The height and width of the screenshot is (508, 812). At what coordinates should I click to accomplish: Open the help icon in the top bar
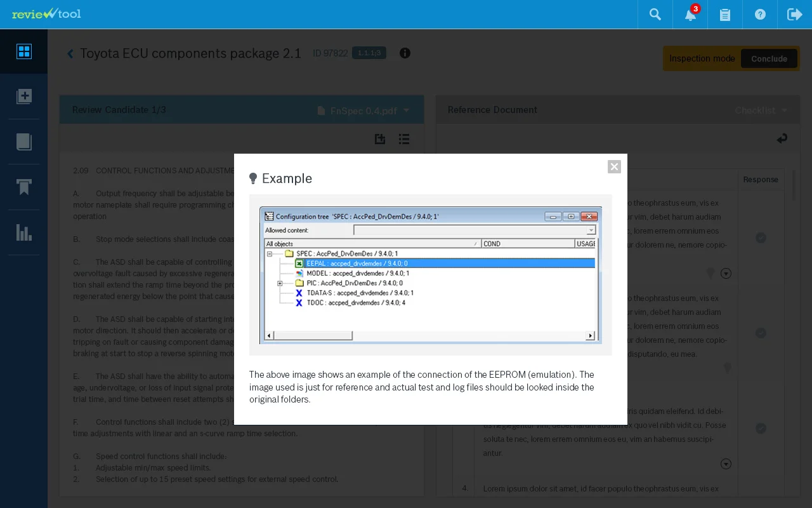click(x=760, y=14)
